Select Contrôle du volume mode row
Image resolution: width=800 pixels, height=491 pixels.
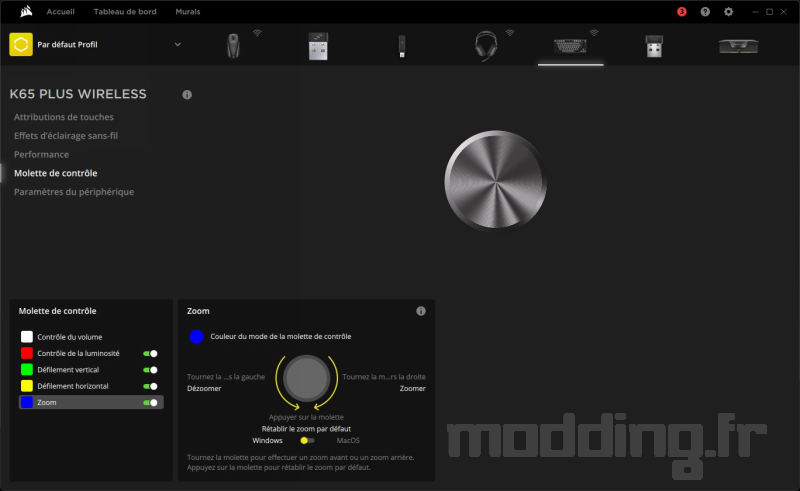(x=91, y=337)
